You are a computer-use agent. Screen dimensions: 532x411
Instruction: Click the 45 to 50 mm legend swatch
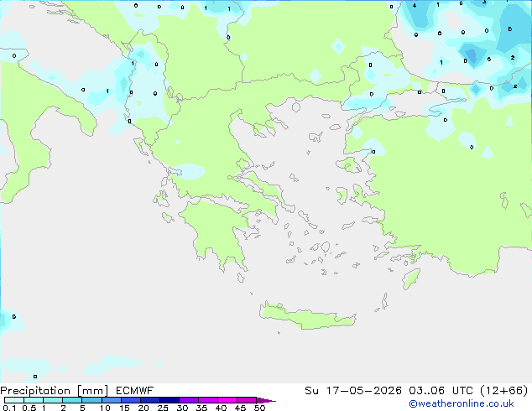click(247, 400)
